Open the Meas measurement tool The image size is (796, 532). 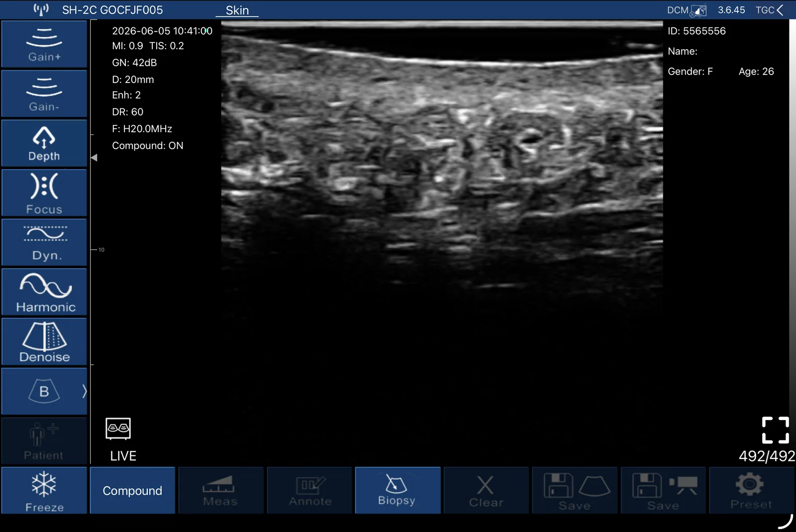[220, 490]
